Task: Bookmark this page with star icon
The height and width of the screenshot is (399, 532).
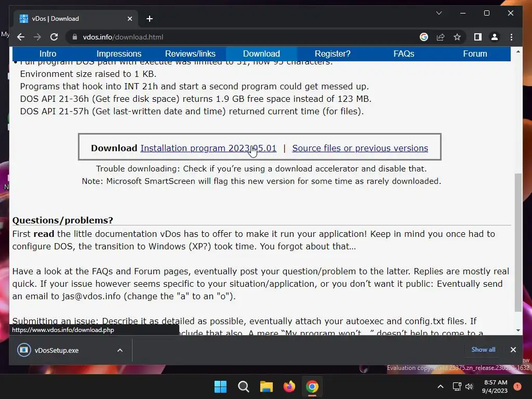Action: (x=457, y=37)
